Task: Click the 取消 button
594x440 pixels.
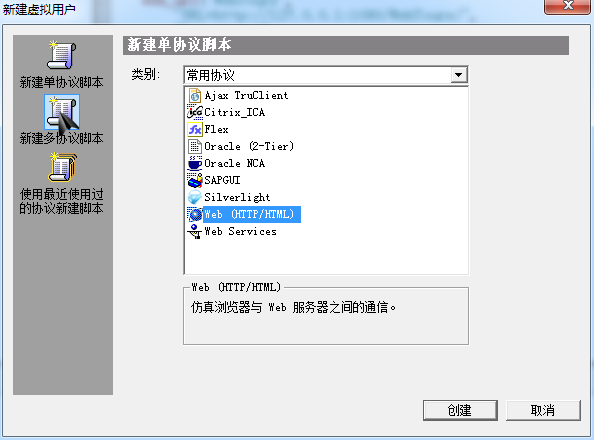Action: [543, 410]
